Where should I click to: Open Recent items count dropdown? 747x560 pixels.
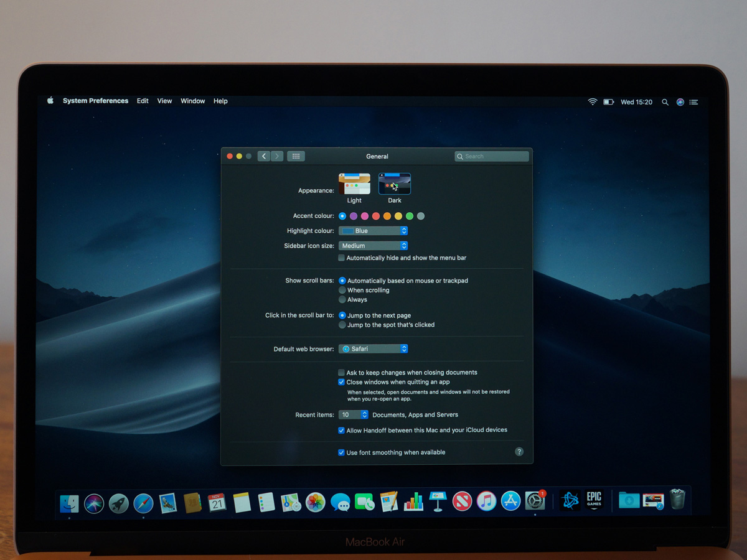coord(354,414)
